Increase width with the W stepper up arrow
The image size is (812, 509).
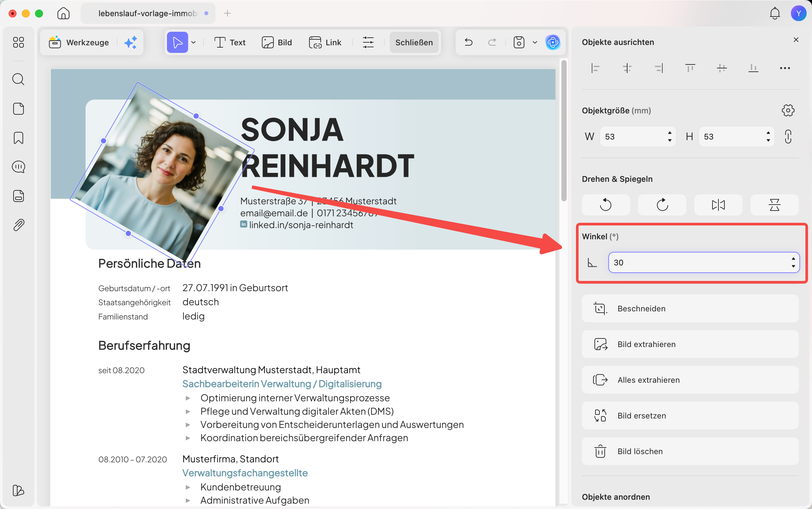click(670, 133)
